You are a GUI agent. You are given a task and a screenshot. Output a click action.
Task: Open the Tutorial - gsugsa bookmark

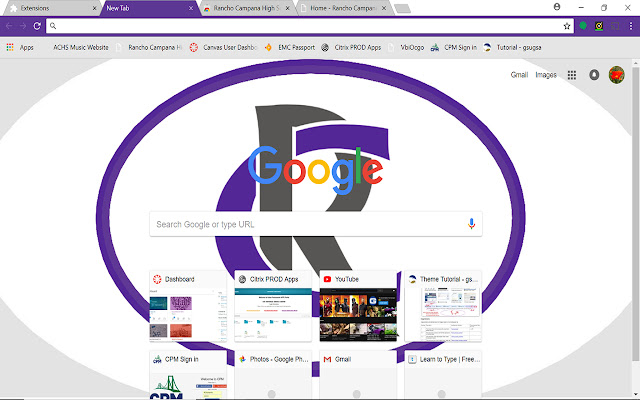click(x=512, y=47)
